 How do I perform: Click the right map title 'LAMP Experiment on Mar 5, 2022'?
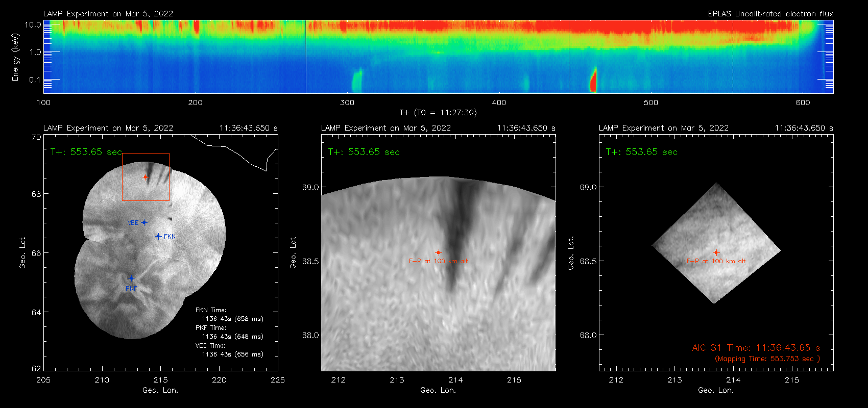point(664,128)
